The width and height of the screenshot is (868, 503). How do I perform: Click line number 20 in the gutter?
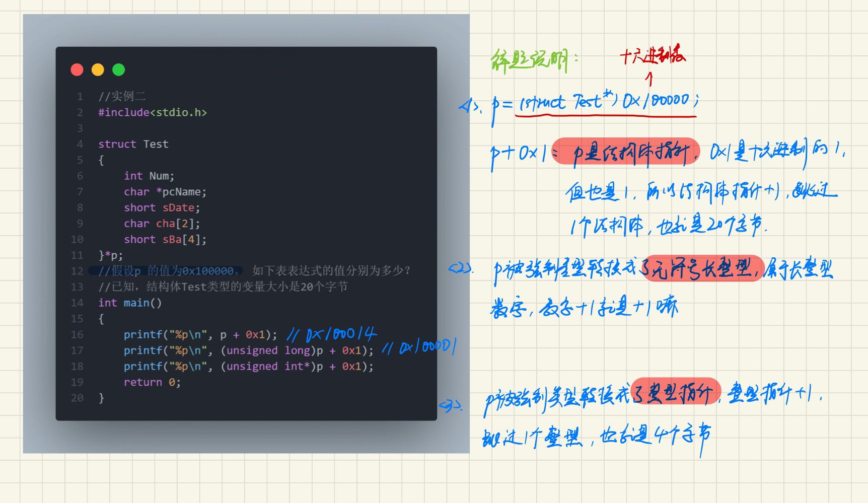[x=77, y=398]
